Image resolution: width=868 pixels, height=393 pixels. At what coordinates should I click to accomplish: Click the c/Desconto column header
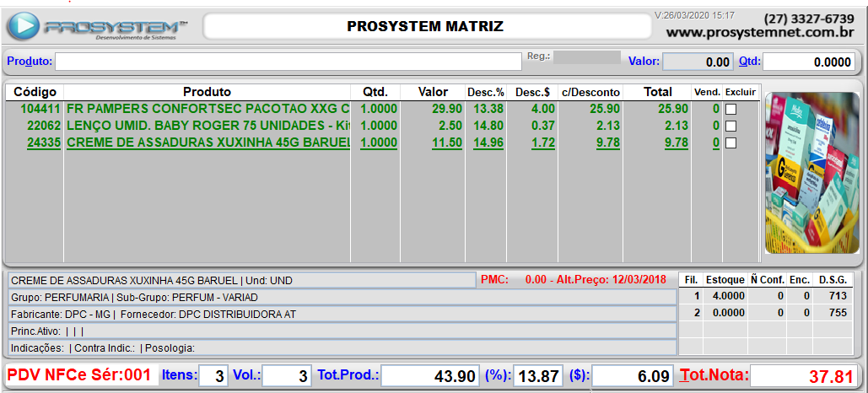[590, 92]
